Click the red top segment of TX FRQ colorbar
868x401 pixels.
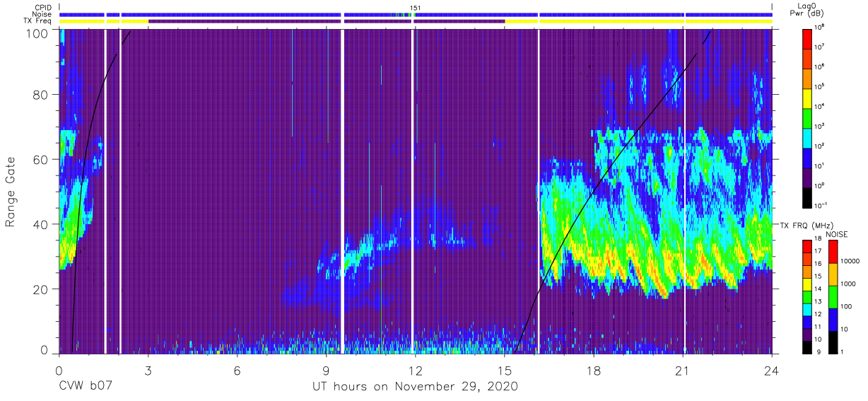807,246
